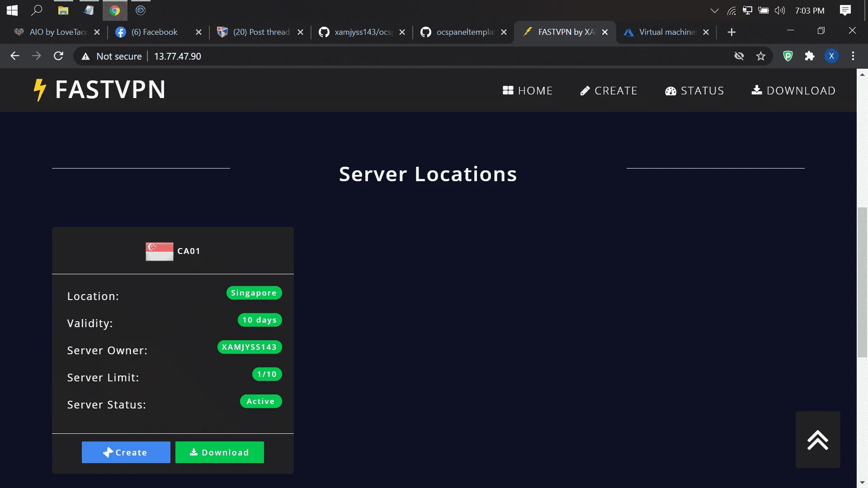Viewport: 868px width, 488px height.
Task: Close the Virtual machine tab
Action: click(706, 32)
